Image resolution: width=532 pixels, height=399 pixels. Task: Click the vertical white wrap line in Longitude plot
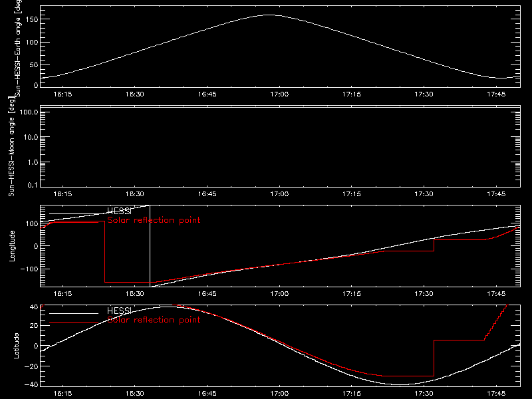tap(150, 246)
